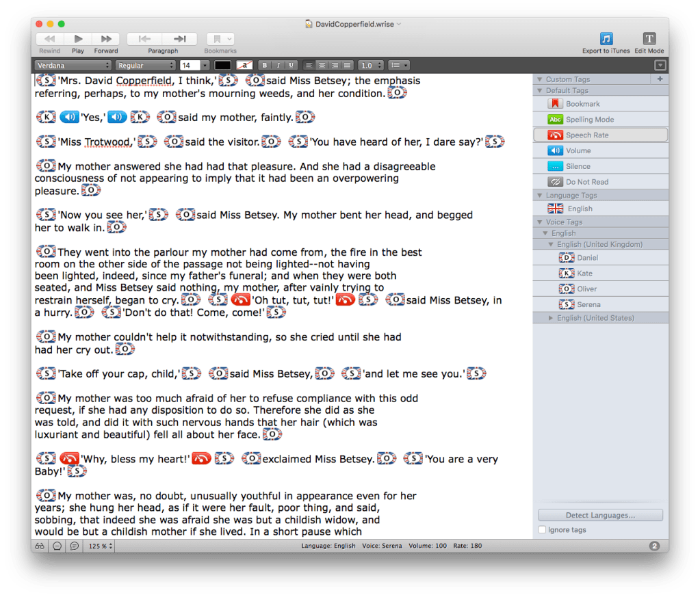Toggle italic text formatting
This screenshot has width=700, height=597.
(278, 65)
